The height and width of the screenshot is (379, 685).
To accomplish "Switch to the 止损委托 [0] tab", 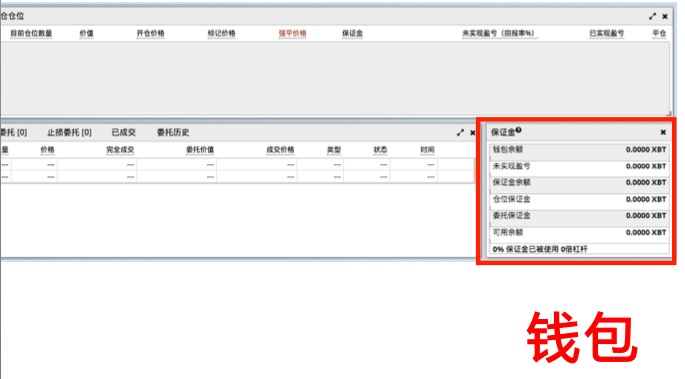I will click(69, 132).
